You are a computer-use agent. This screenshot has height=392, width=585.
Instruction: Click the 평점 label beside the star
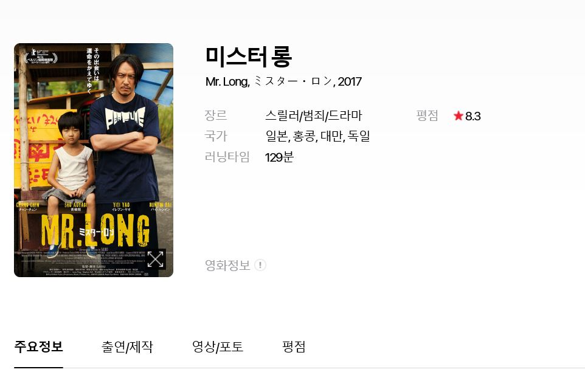click(x=427, y=115)
